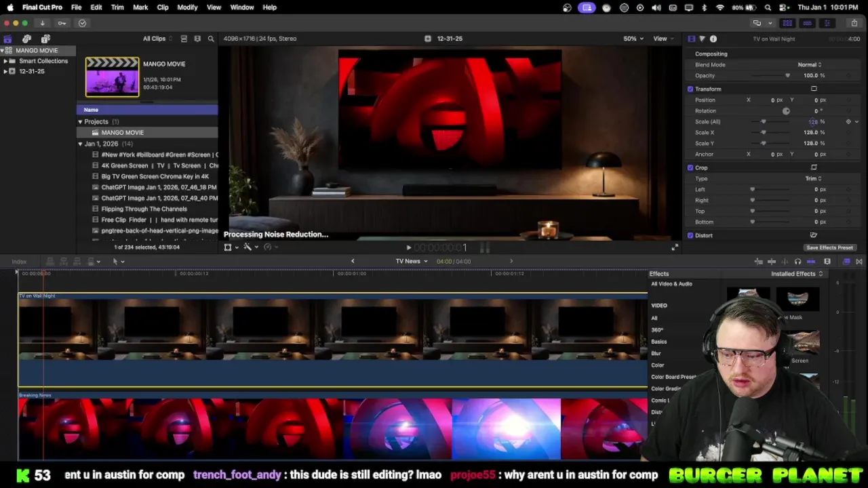
Task: Collapse the Projects group
Action: pyautogui.click(x=80, y=122)
